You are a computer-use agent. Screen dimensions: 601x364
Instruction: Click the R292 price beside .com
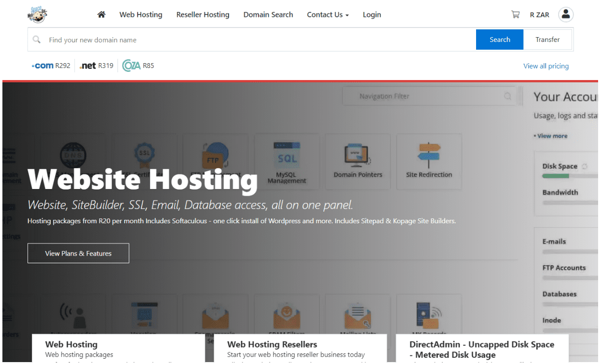point(63,66)
